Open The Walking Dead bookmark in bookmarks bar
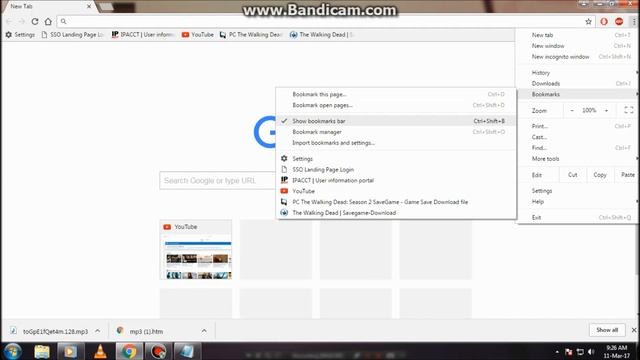This screenshot has width=640, height=360. click(322, 35)
